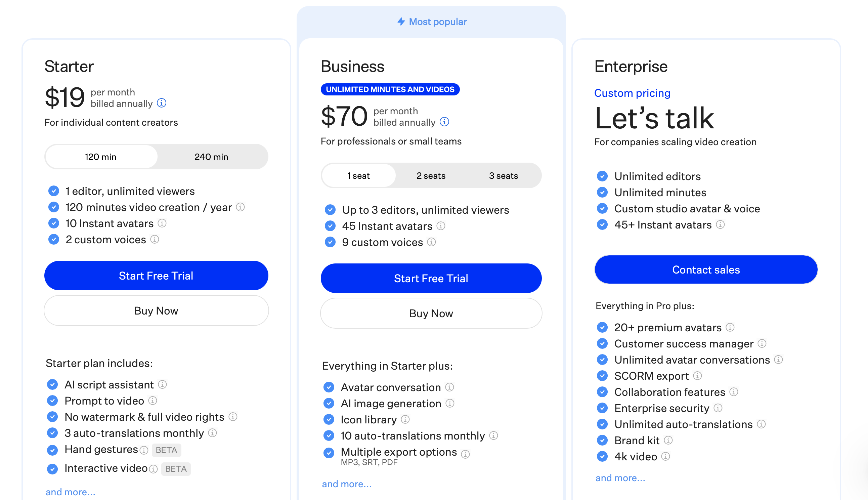This screenshot has width=868, height=500.
Task: Show info for 45+ Instant avatars
Action: tap(720, 224)
